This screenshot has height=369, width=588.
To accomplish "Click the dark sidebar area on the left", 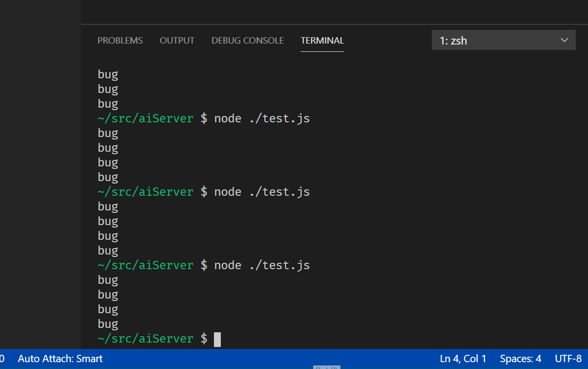I will (39, 196).
